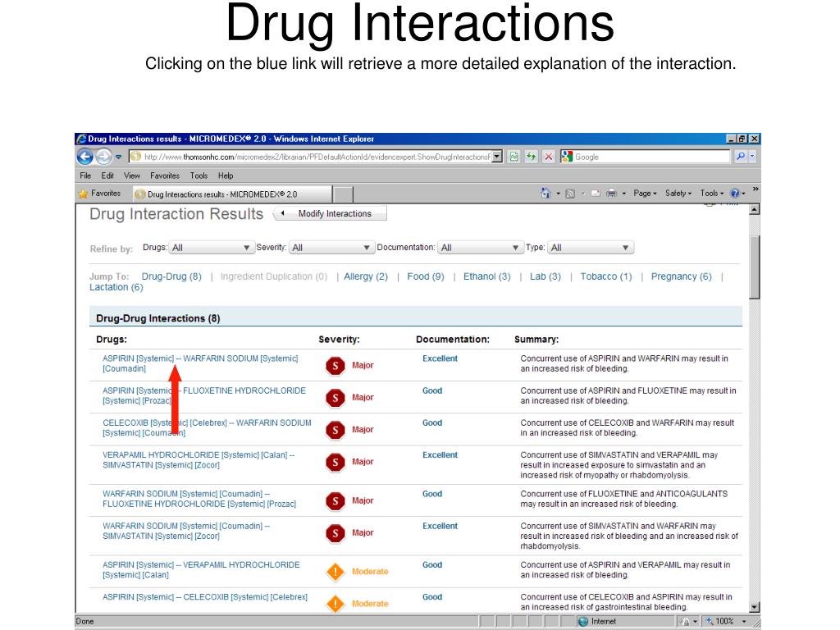Image resolution: width=840 pixels, height=630 pixels.
Task: Click the Modify Interactions button
Action: (x=330, y=214)
